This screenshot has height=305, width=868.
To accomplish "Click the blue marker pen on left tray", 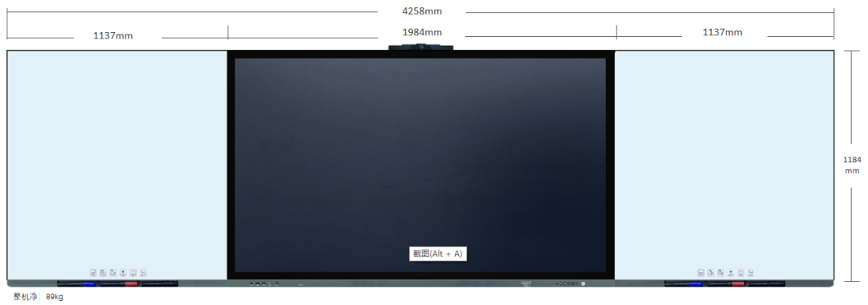I will tap(77, 283).
